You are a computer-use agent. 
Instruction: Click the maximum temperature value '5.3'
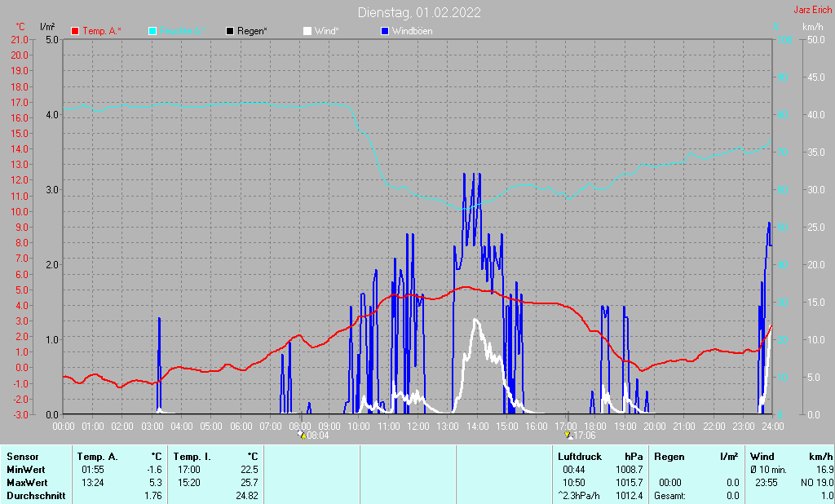point(156,483)
